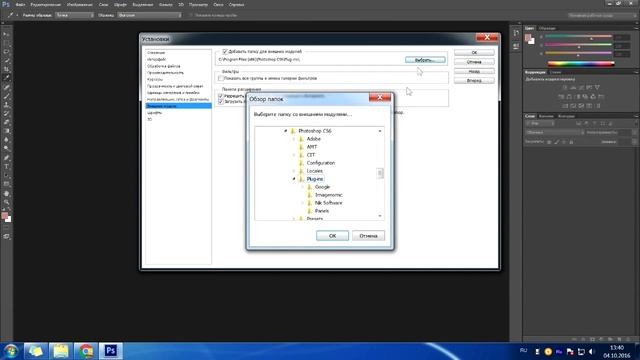Toggle 'Добавить папку для внешних модулей' checkbox

(x=225, y=51)
